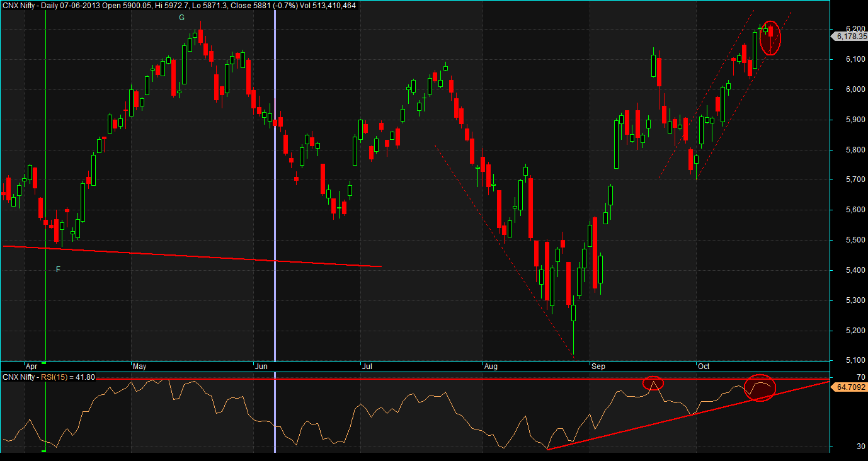Click the 'Jul' date axis label
Viewport: 868px width, 461px height.
(367, 366)
